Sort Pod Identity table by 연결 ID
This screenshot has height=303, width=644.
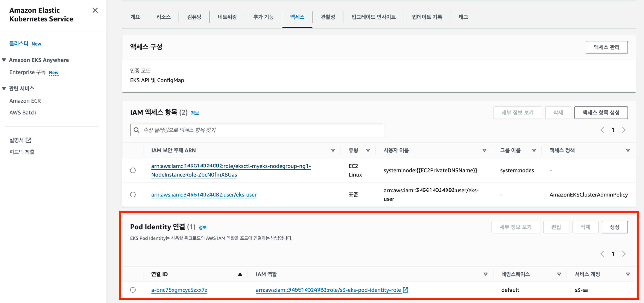click(x=240, y=274)
